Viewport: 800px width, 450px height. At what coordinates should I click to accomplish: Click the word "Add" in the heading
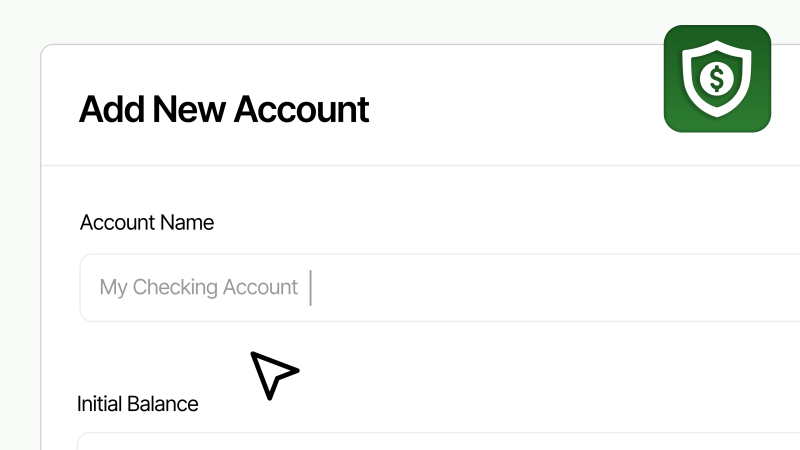coord(112,109)
